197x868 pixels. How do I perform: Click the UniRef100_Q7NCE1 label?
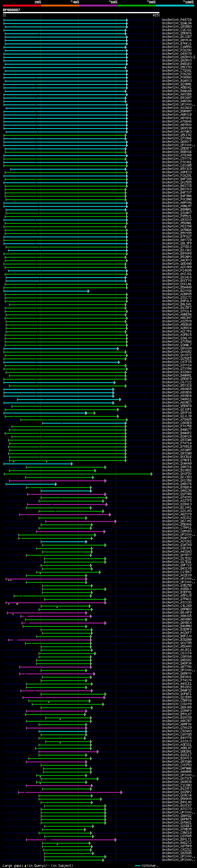[x=177, y=460]
